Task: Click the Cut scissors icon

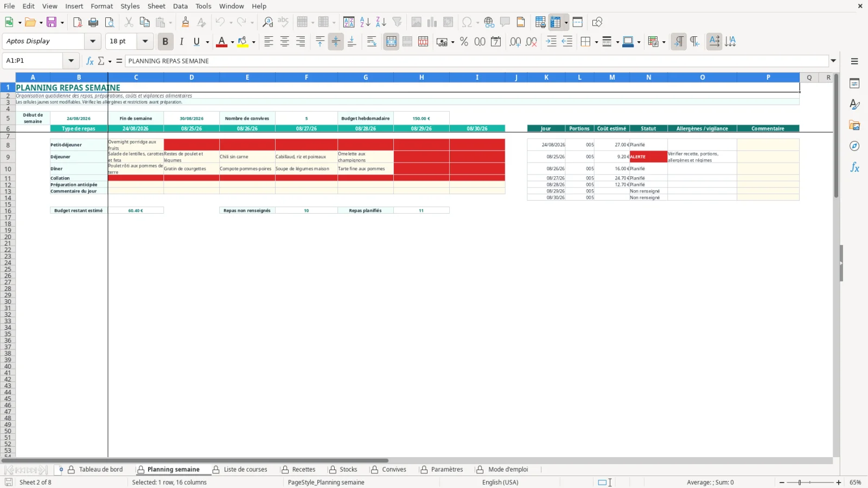Action: pyautogui.click(x=129, y=22)
